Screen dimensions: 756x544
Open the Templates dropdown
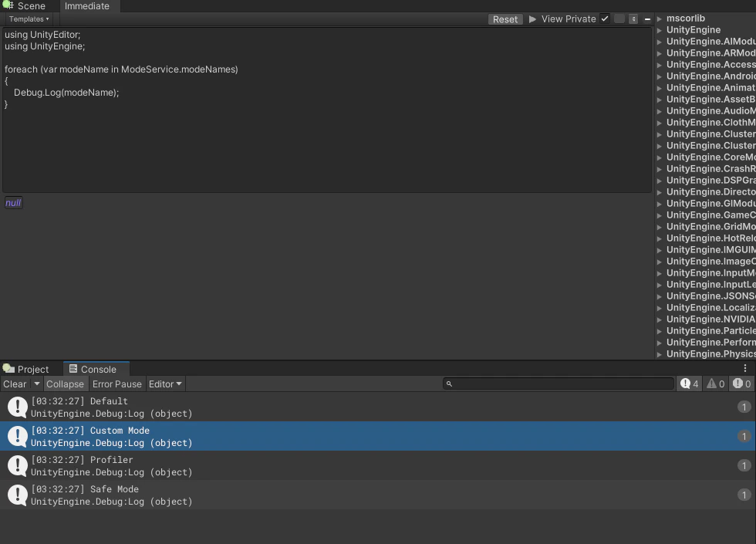pos(29,19)
